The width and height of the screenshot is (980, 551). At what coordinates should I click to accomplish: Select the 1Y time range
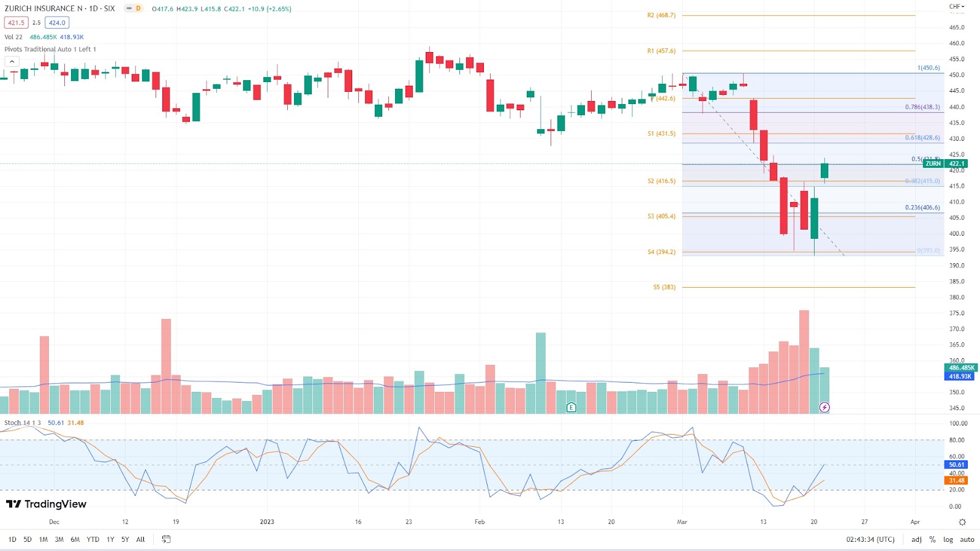pos(110,539)
